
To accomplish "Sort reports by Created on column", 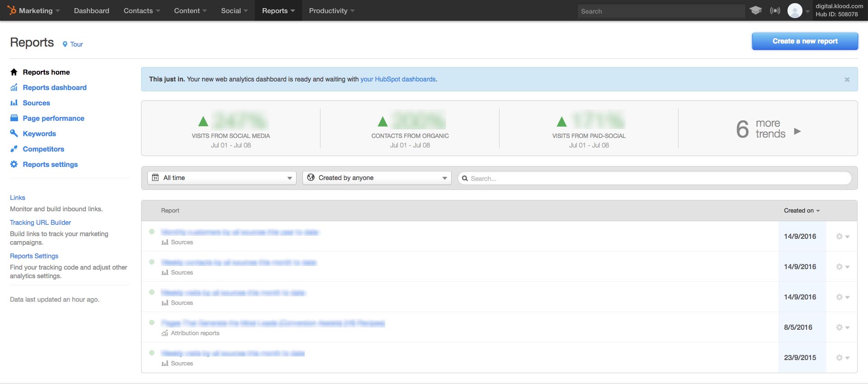I will click(802, 210).
